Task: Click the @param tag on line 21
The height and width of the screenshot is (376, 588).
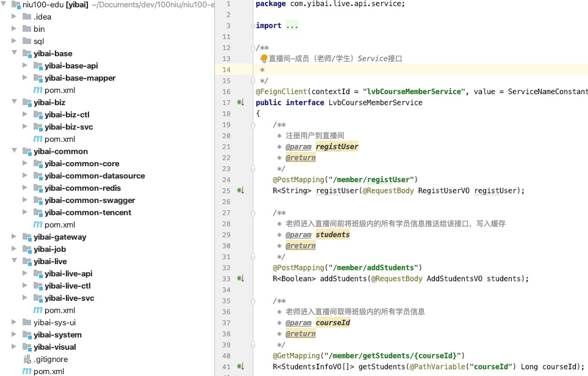Action: 298,147
